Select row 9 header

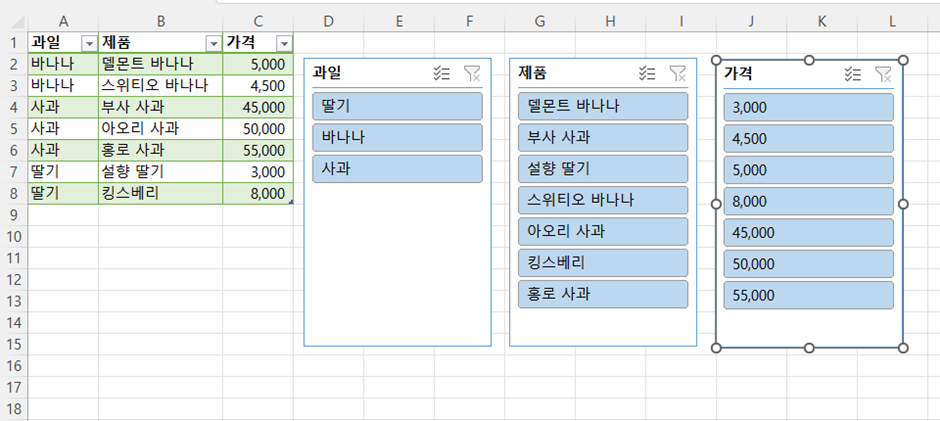pyautogui.click(x=13, y=215)
